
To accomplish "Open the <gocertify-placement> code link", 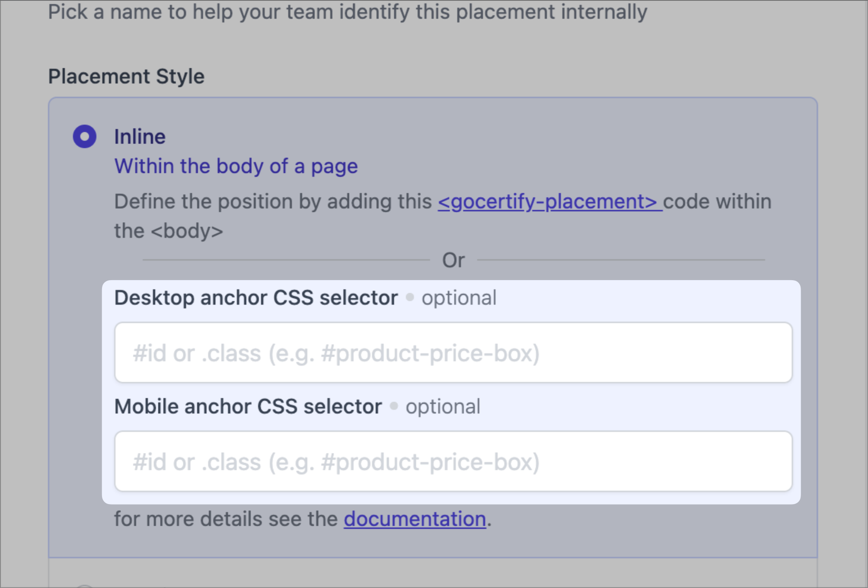I will (549, 201).
